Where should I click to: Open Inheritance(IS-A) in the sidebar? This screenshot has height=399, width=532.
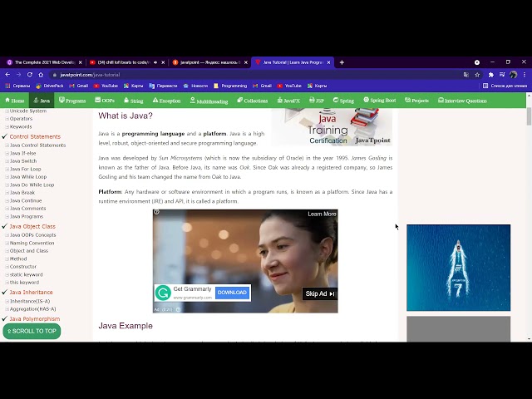coord(30,301)
